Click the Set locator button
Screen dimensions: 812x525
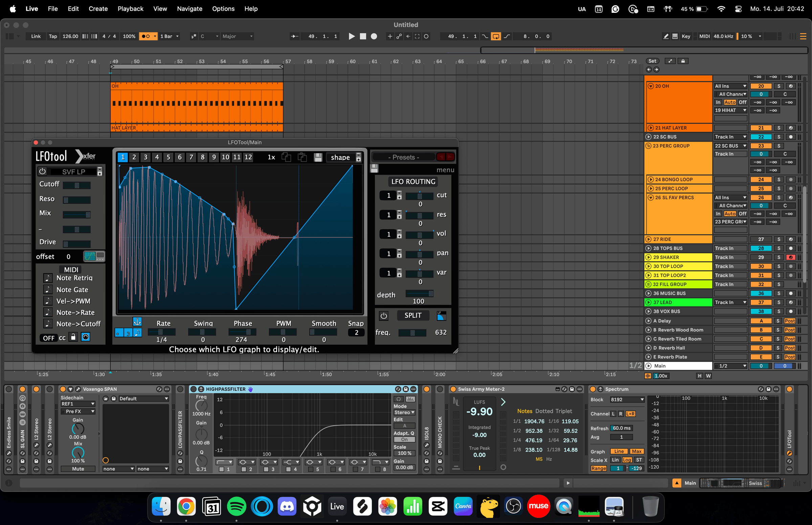point(652,61)
